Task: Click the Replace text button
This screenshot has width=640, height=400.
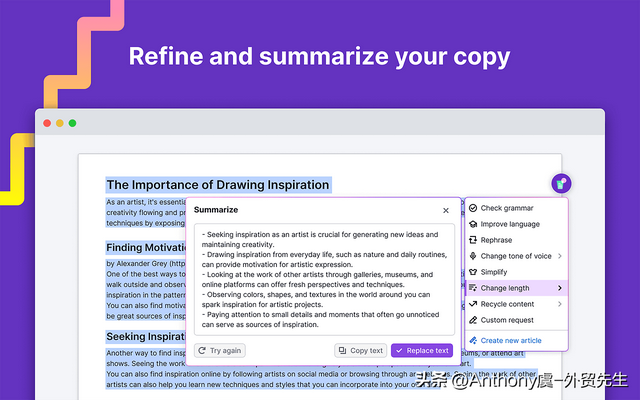Action: tap(422, 350)
